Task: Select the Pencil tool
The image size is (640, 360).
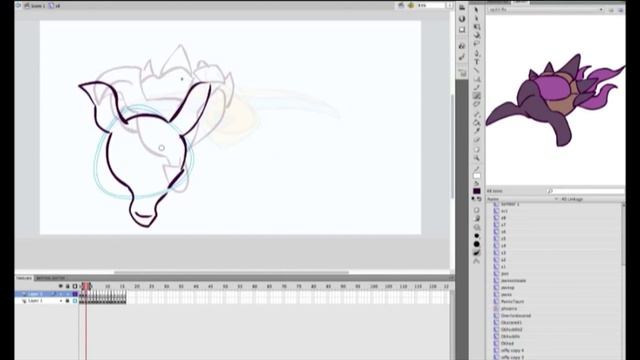Action: [477, 87]
